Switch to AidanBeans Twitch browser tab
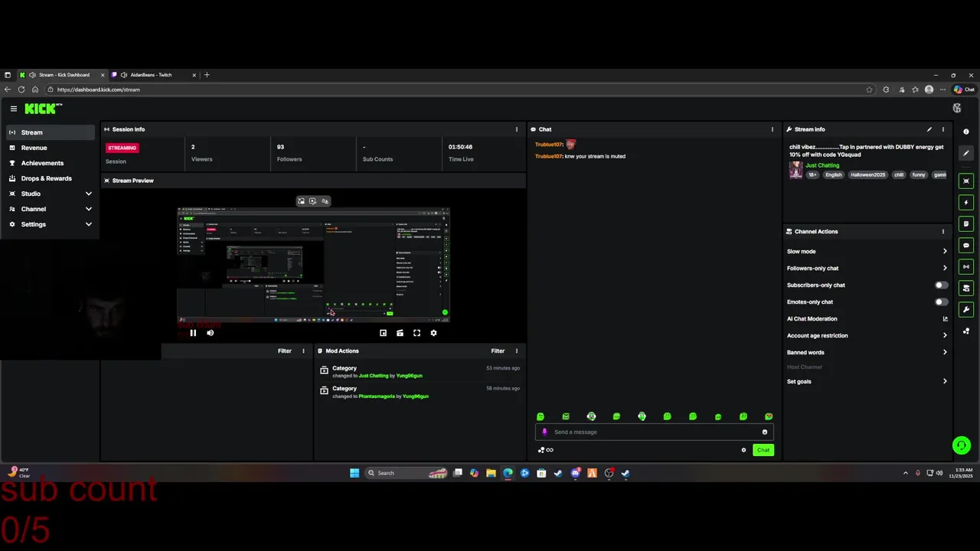Screen dimensions: 980x551 click(153, 75)
